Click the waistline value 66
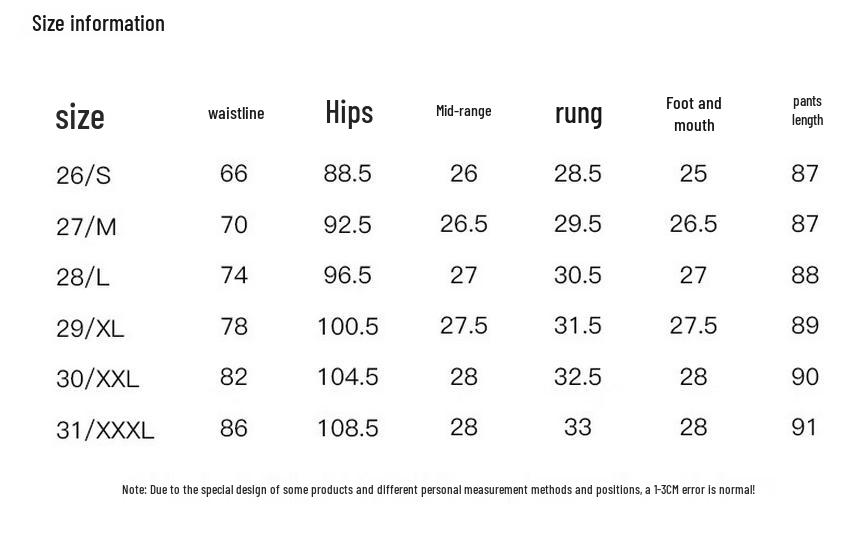This screenshot has height=550, width=864. pyautogui.click(x=234, y=174)
